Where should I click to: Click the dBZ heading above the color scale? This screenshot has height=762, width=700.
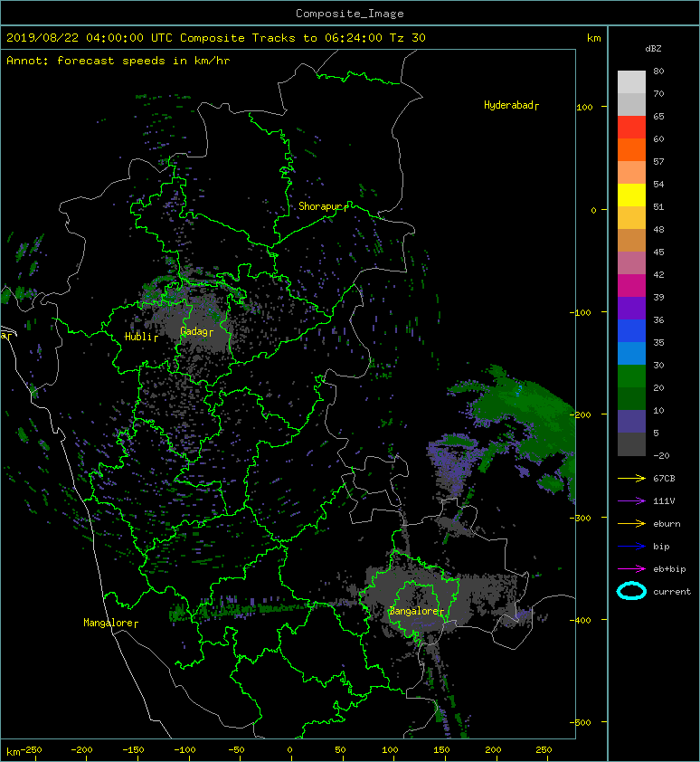click(653, 49)
